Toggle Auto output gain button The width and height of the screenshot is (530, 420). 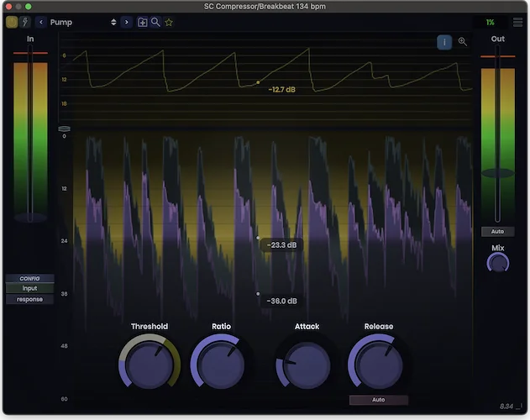coord(497,232)
